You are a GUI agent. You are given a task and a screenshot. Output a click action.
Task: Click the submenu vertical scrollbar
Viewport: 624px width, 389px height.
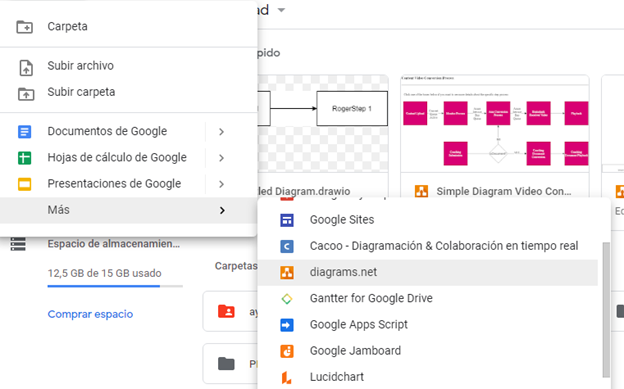coord(606,310)
